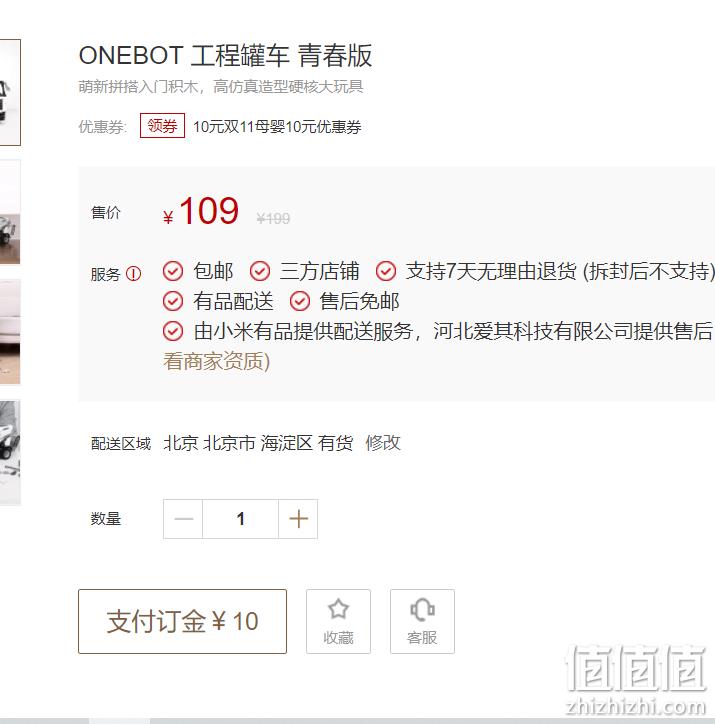The width and height of the screenshot is (715, 724).
Task: Claim coupon with 领券 button
Action: pyautogui.click(x=162, y=126)
